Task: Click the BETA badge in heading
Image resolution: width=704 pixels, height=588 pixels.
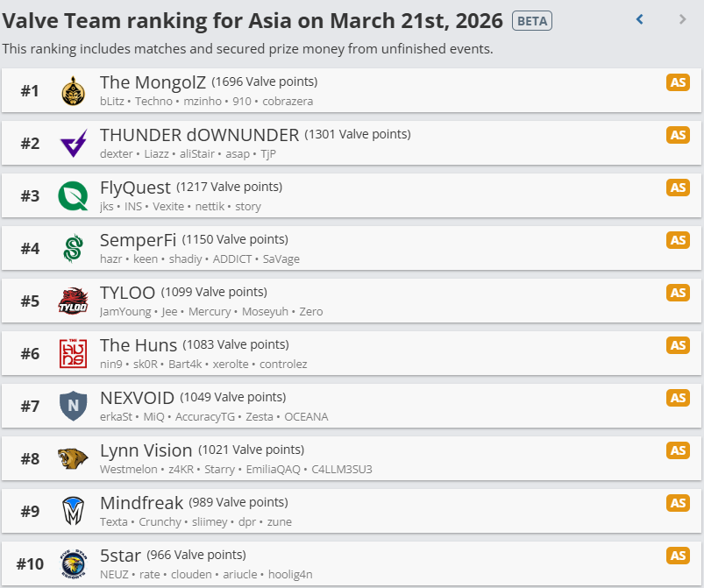Action: [532, 20]
